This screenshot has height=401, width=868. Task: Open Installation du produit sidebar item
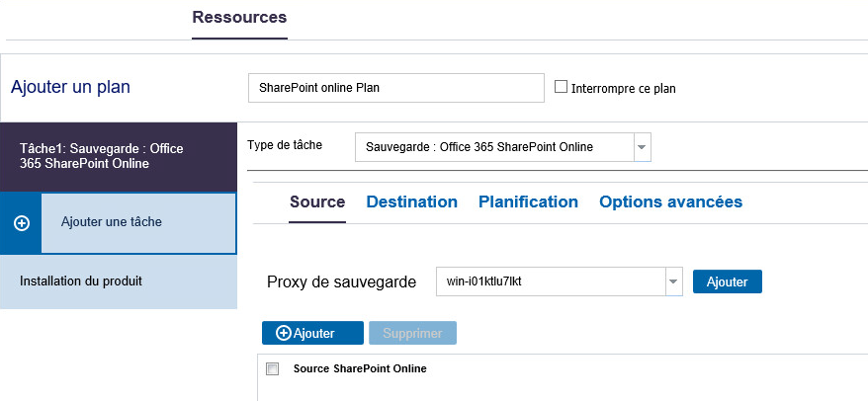[119, 281]
